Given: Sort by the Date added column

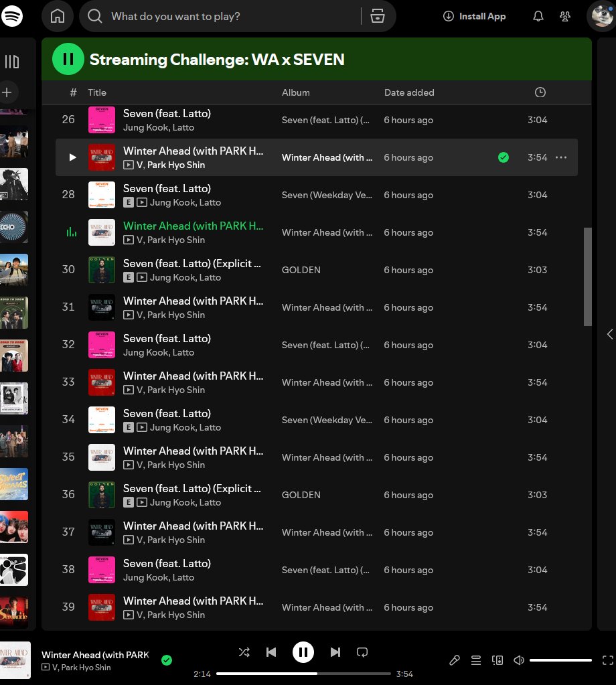Looking at the screenshot, I should click(409, 92).
